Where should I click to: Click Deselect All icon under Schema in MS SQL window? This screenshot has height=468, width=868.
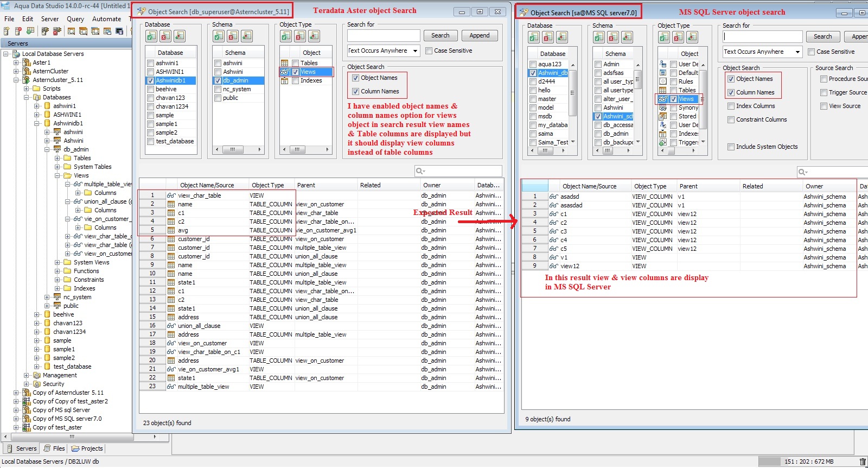point(613,37)
